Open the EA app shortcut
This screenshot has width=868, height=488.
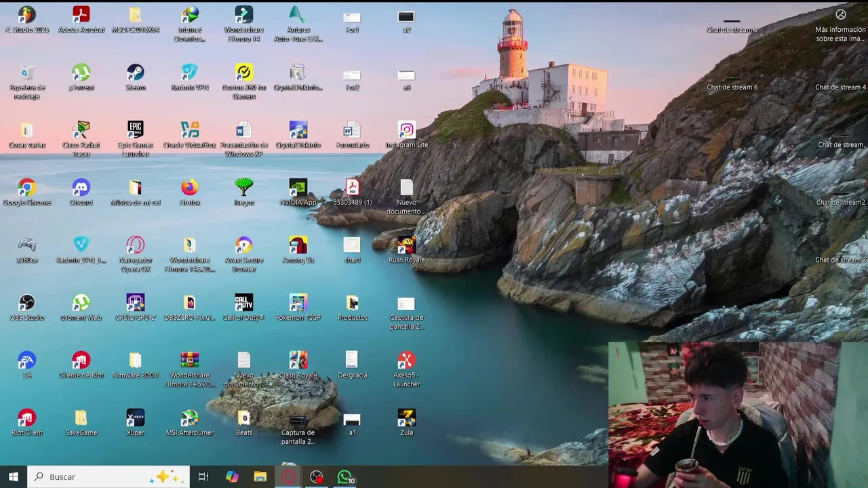pos(27,365)
